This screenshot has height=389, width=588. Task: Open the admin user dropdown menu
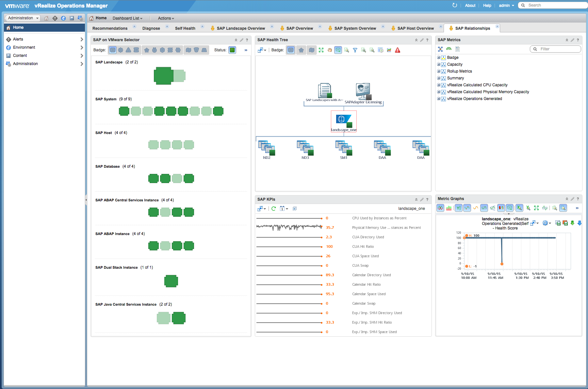pos(506,6)
